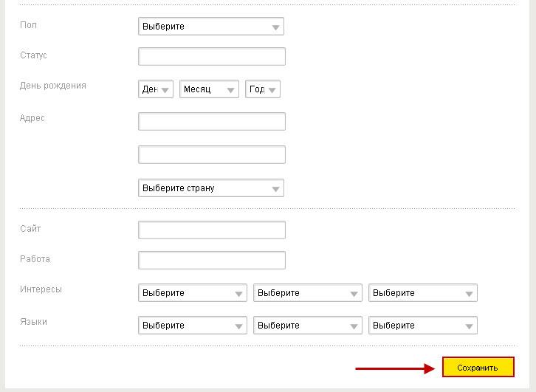Screen dimensions: 536x392
Task: Expand the middle Интересы dropdown
Action: click(x=307, y=293)
